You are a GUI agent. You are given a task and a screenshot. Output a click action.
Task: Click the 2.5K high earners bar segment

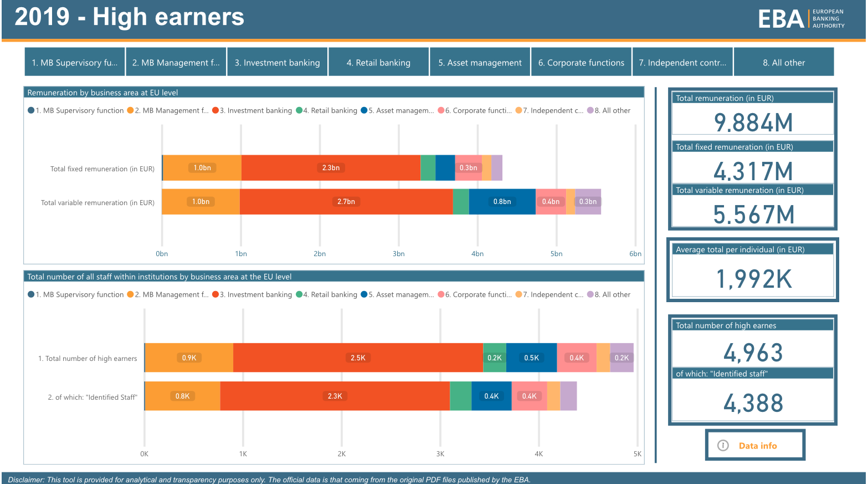tap(358, 358)
